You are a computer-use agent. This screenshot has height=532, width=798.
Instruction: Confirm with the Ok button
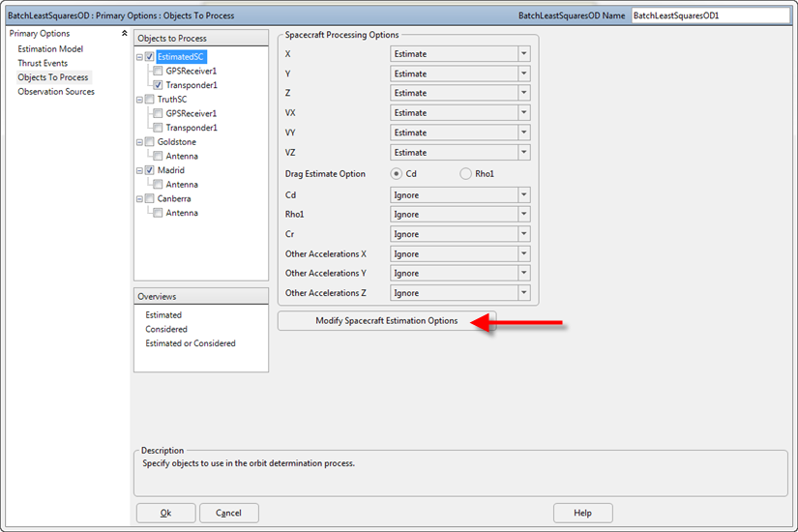[x=166, y=514]
